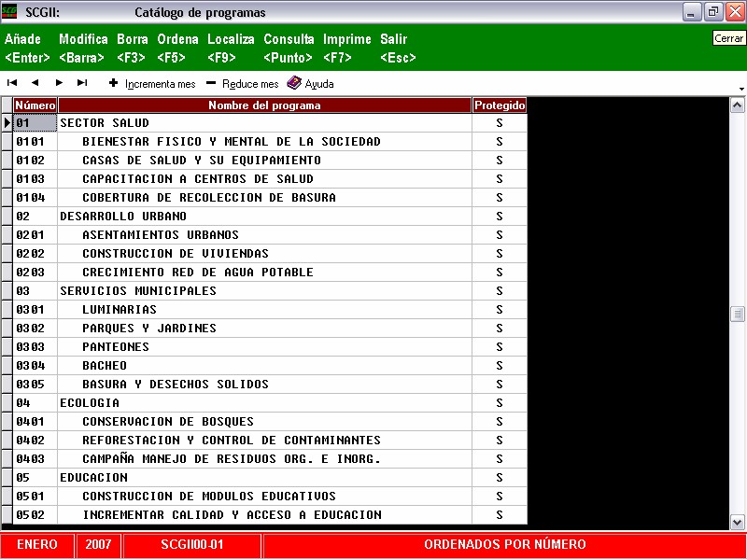Viewport: 747px width, 560px height.
Task: Select CRECIMIENTO RED DE AGUA POTABLE row
Action: tap(264, 273)
